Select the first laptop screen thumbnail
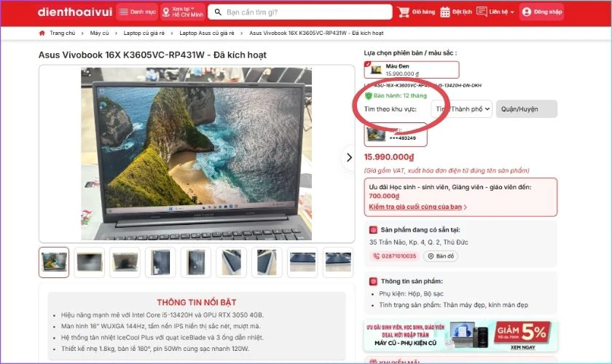Screen dimensions: 612x364 54,262
